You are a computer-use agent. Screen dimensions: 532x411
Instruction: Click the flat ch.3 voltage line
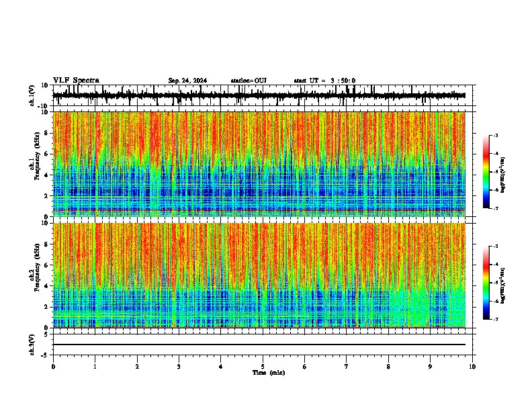click(259, 345)
